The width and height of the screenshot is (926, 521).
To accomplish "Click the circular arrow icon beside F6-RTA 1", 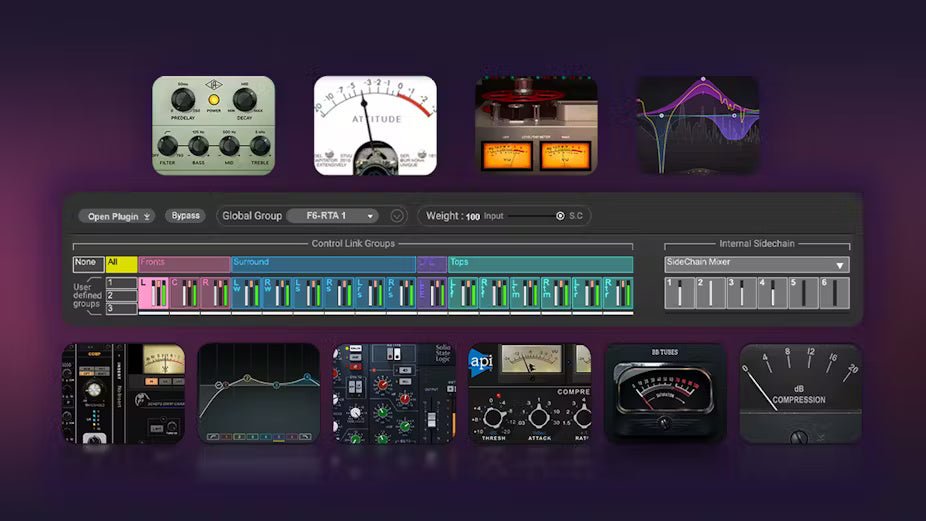I will 397,216.
